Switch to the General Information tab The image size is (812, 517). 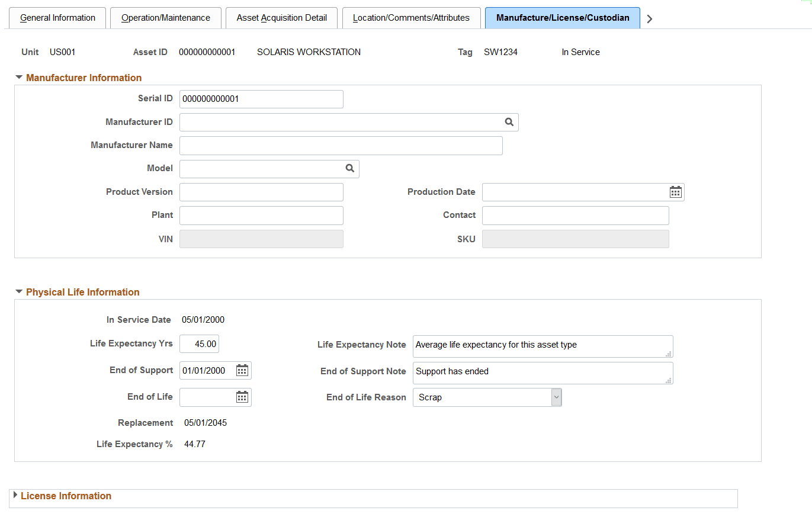57,18
